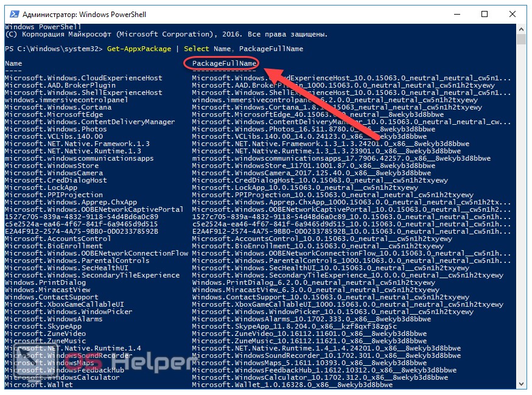Viewport: 532px width, 395px height.
Task: Click the Microsoft.Windows.Apprep.ChxApp name entry
Action: (71, 202)
